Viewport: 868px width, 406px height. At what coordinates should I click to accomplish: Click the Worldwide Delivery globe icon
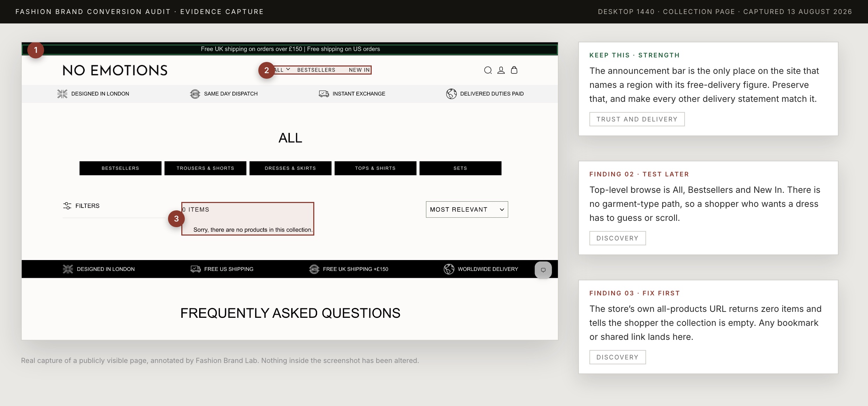pos(449,269)
